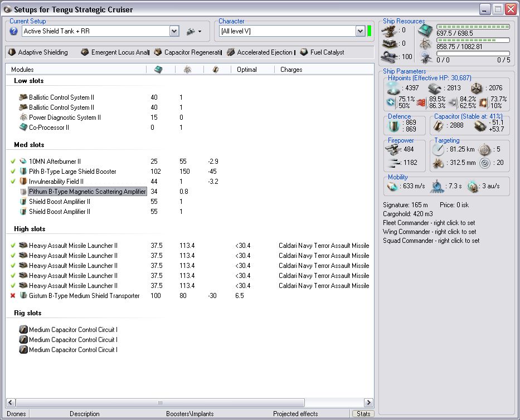Click the Modules column header
Screen dimensions: 520x420
(22, 70)
